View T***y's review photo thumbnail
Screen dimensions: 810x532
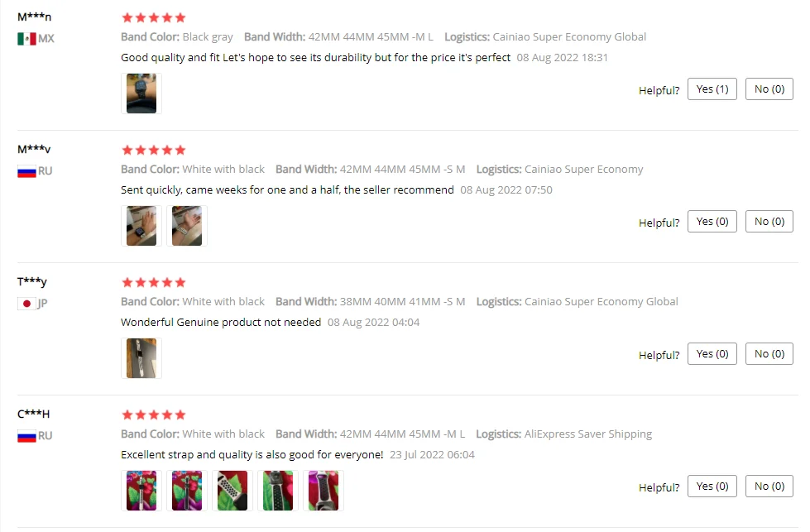[141, 358]
